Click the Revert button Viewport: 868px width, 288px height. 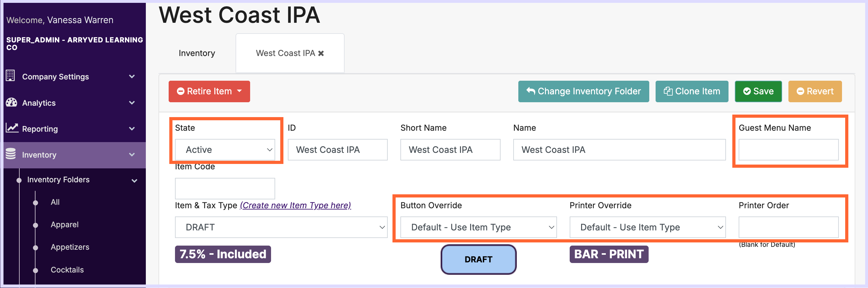(x=815, y=91)
